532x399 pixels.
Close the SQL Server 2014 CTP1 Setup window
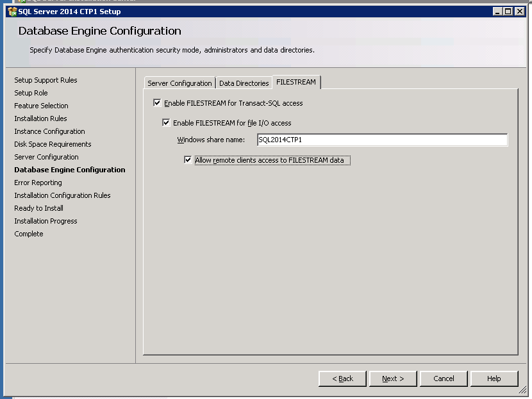click(x=519, y=12)
